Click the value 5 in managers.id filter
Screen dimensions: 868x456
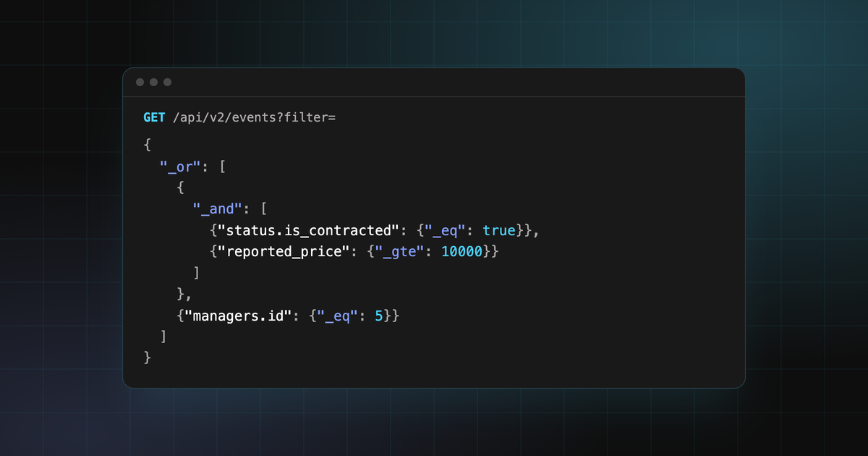point(379,316)
